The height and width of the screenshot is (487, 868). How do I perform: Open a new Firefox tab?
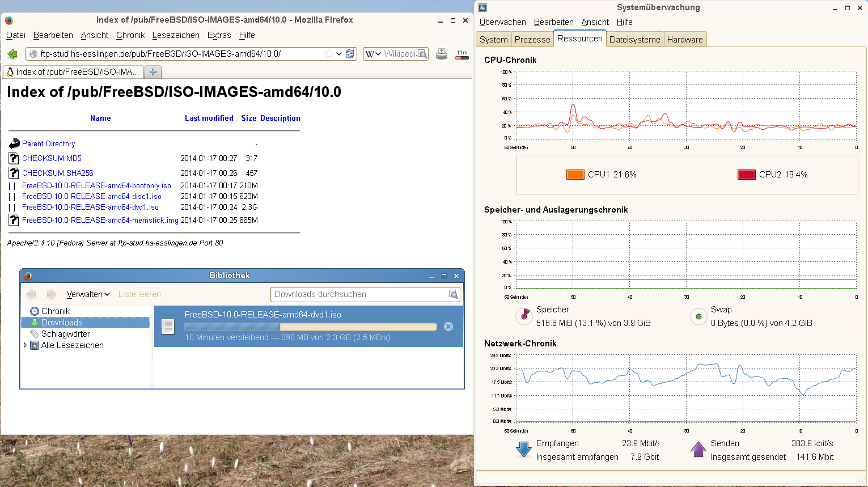click(x=153, y=72)
